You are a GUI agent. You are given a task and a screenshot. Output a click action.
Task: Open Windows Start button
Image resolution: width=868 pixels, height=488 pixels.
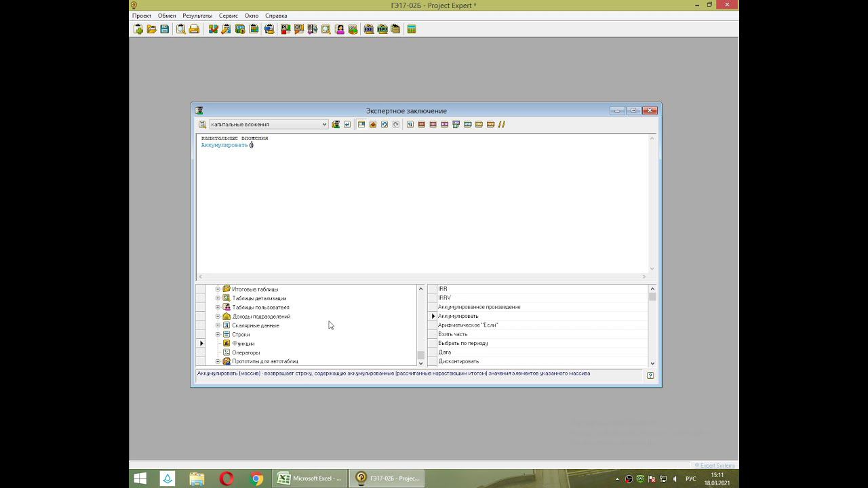tap(140, 479)
